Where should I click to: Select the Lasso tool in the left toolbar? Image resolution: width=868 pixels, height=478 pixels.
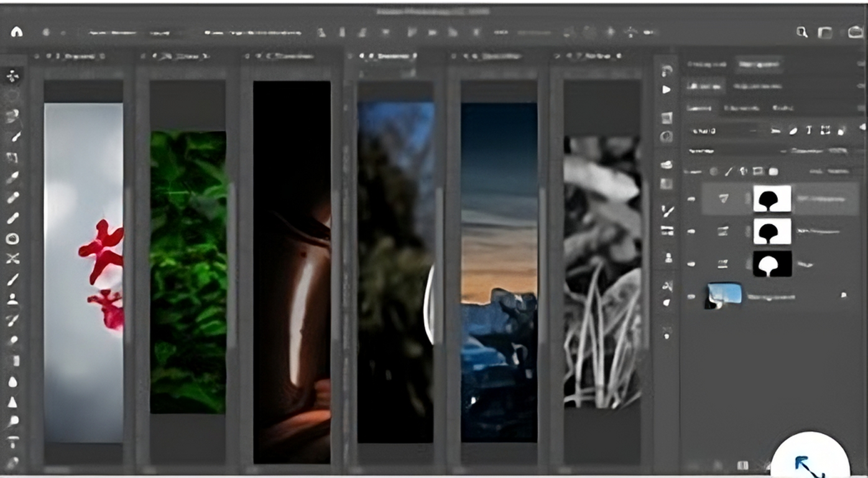(13, 115)
